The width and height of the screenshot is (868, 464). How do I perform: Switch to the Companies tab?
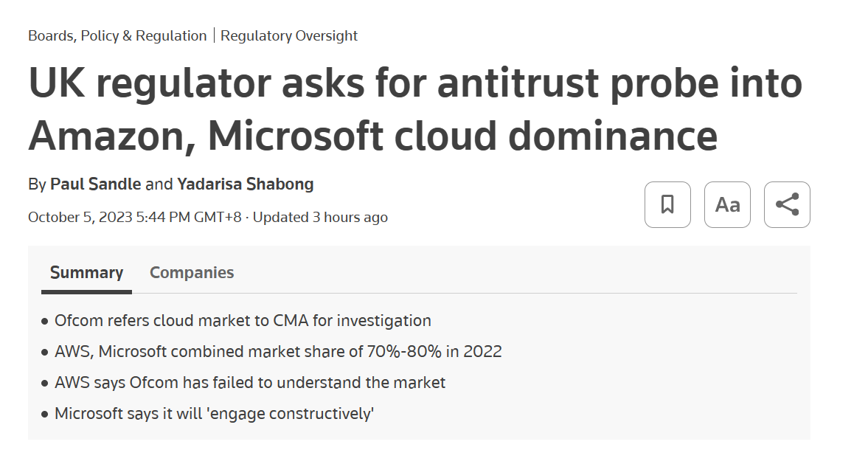(x=192, y=272)
